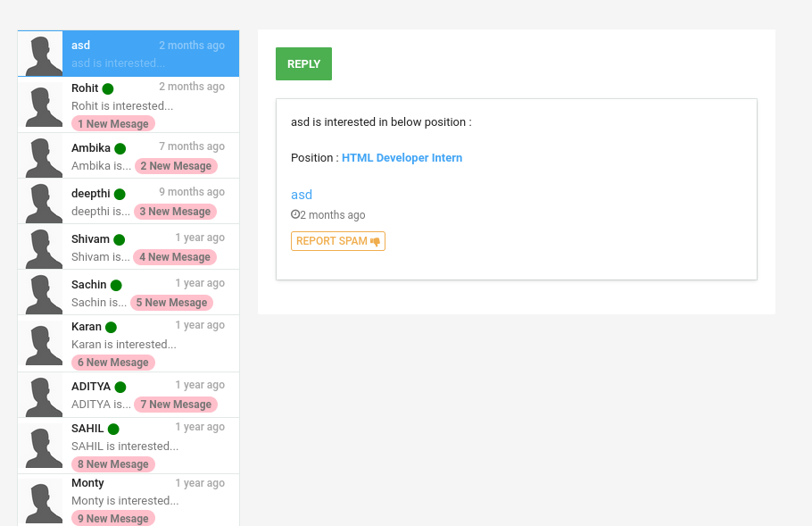This screenshot has width=812, height=526.
Task: Click Rohit's profile avatar icon
Action: (40, 105)
